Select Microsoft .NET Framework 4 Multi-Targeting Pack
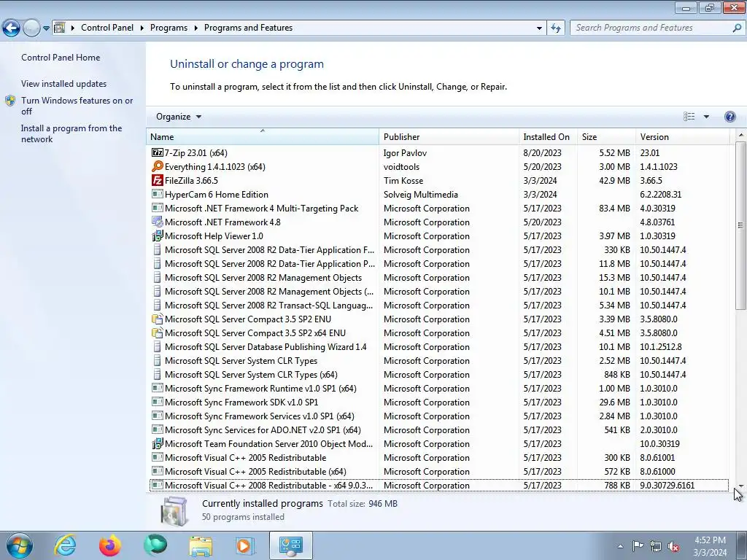 coord(438,208)
